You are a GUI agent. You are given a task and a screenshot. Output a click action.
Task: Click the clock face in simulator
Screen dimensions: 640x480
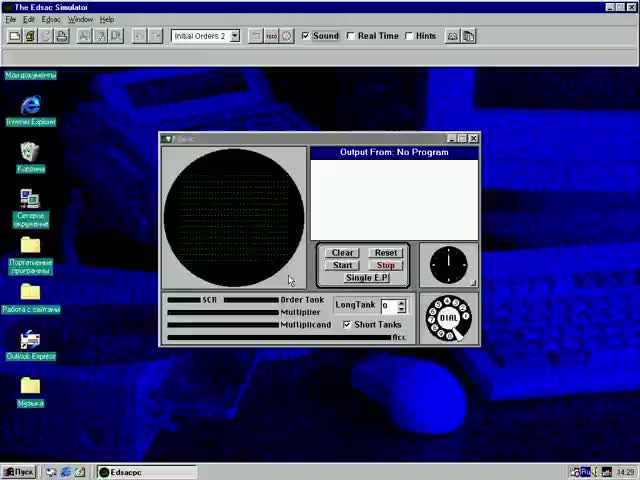tap(448, 264)
